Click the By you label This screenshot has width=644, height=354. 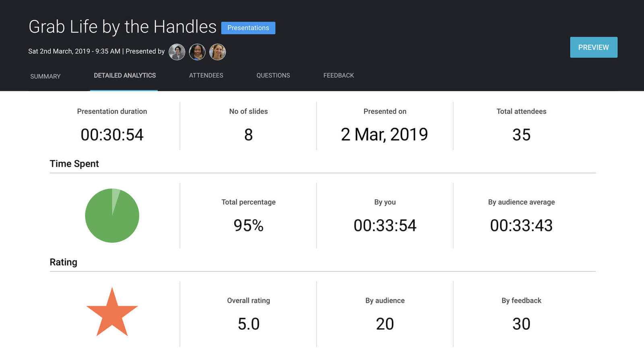click(x=385, y=202)
